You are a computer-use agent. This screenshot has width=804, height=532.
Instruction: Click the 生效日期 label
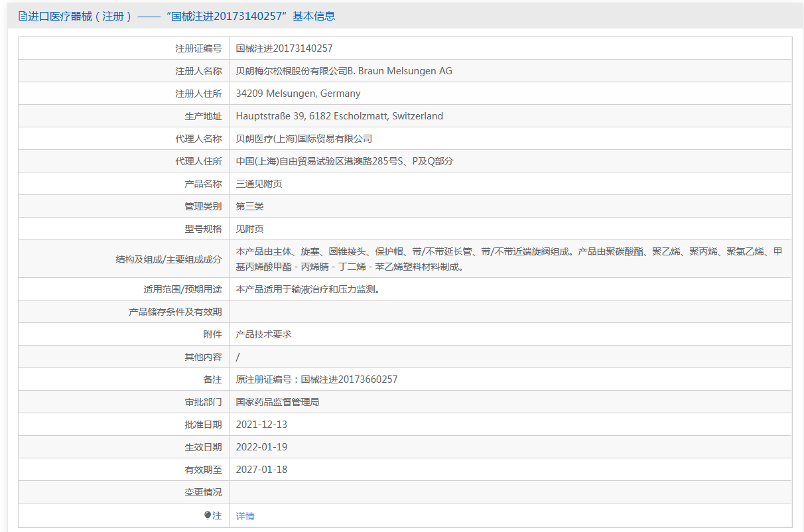coord(203,447)
